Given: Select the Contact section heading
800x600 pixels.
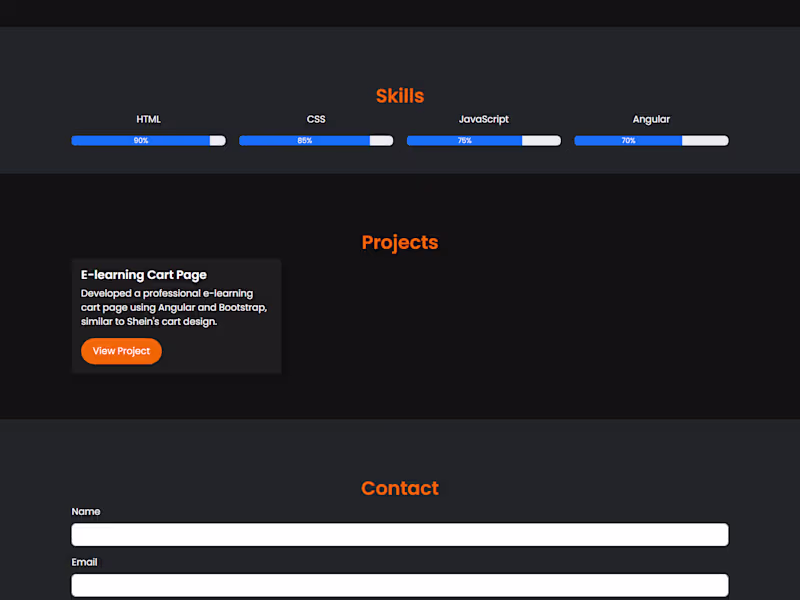Looking at the screenshot, I should 400,488.
